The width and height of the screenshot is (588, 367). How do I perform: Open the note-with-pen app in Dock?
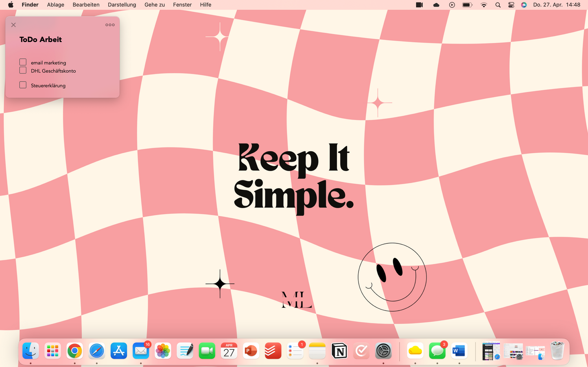click(x=185, y=351)
